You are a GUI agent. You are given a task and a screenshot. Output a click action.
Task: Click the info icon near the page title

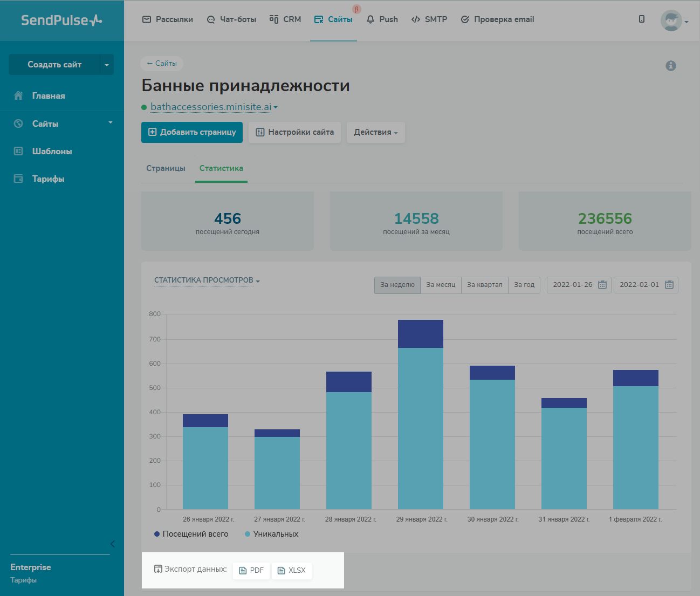[671, 66]
